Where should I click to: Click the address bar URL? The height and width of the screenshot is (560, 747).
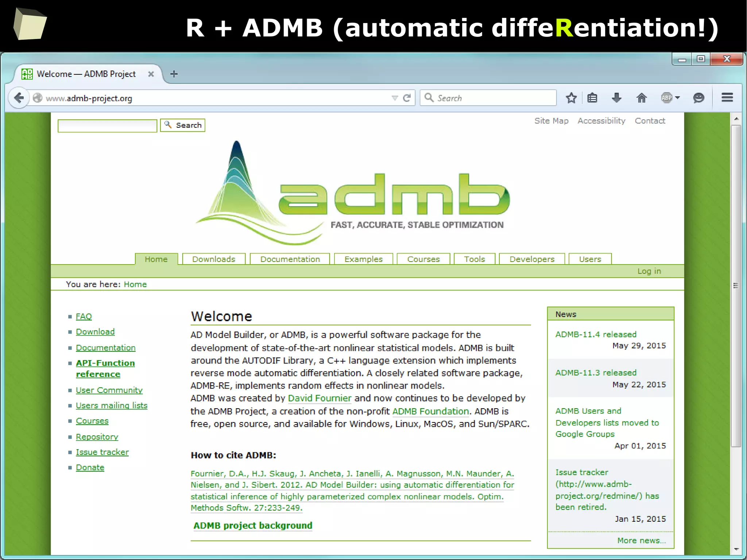click(89, 98)
